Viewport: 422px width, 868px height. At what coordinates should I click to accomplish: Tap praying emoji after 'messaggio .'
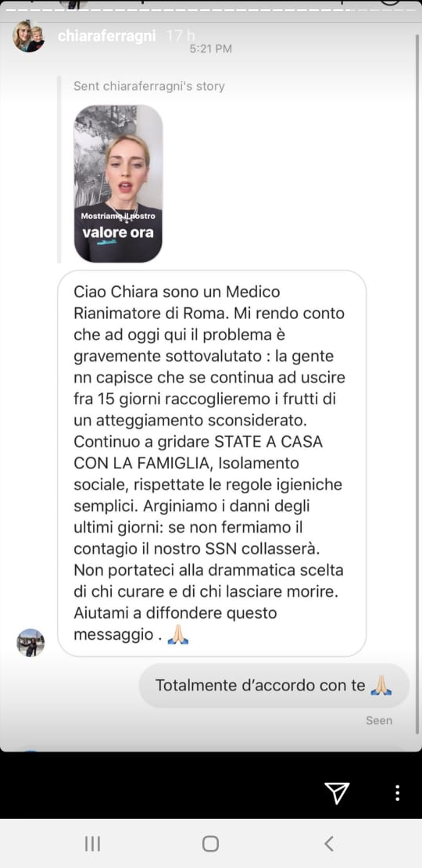pos(178,634)
